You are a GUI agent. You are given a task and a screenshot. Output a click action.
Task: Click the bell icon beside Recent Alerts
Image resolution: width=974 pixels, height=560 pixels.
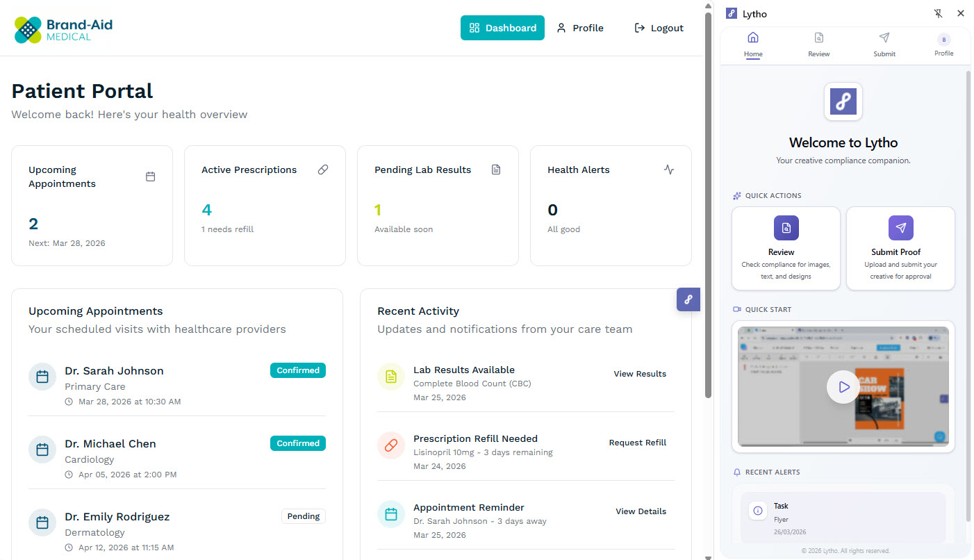tap(737, 472)
